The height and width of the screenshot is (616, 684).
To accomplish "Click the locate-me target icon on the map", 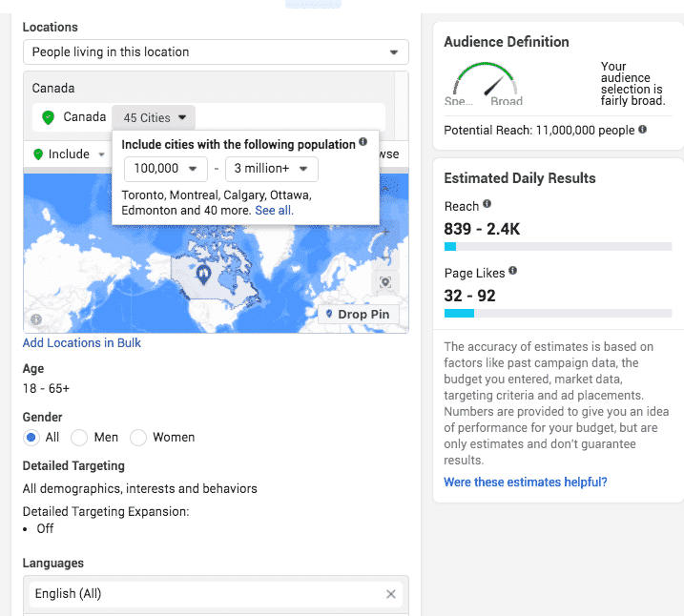I will (x=385, y=282).
